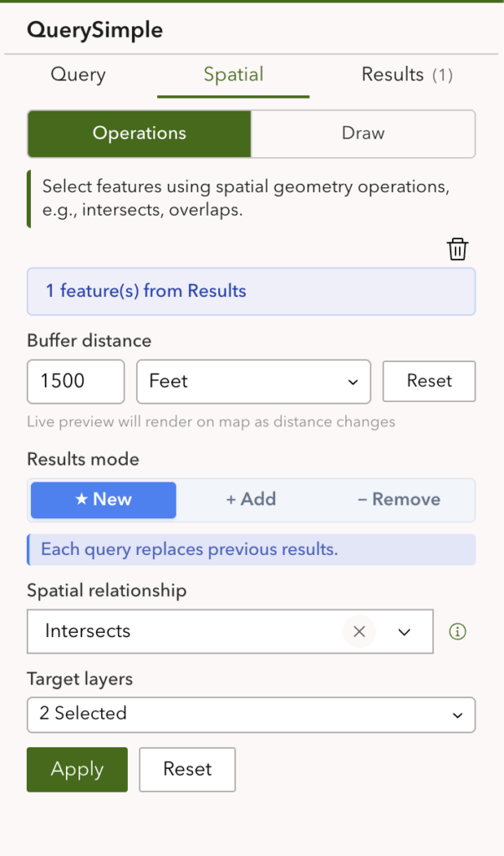
Task: Click the trash can delete icon
Action: tap(457, 249)
